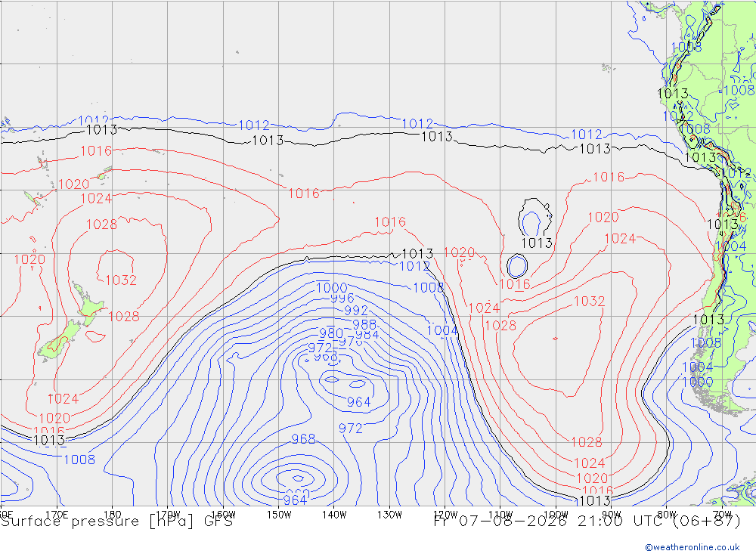Click the 1012 label just below the 1013 near 130W
Image resolution: width=756 pixels, height=554 pixels.
click(x=414, y=266)
